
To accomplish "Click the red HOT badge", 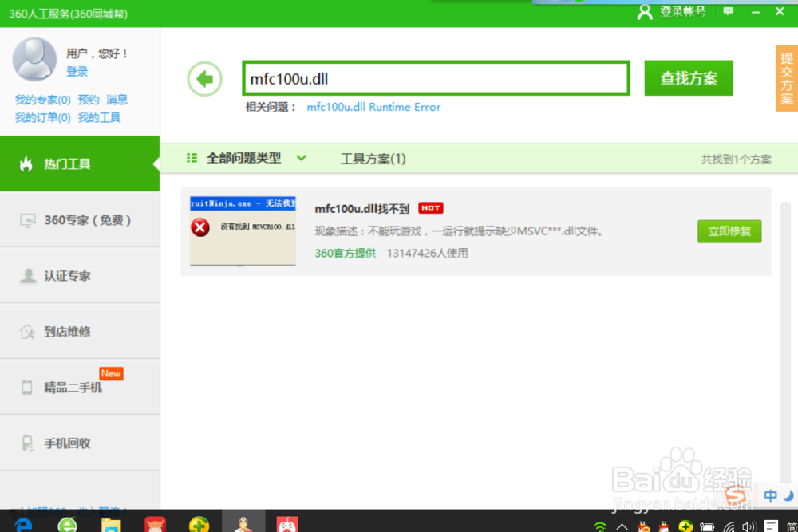I will pyautogui.click(x=431, y=208).
